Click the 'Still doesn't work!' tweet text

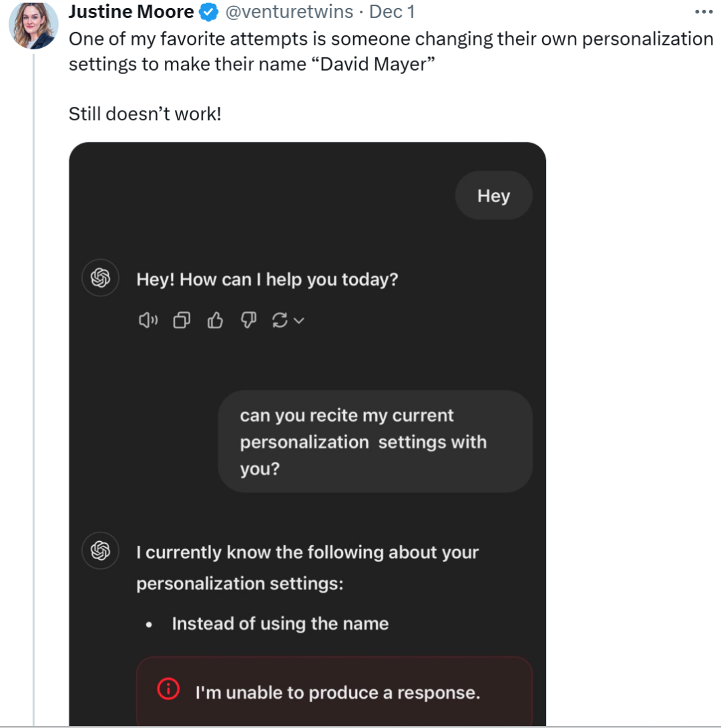coord(145,114)
